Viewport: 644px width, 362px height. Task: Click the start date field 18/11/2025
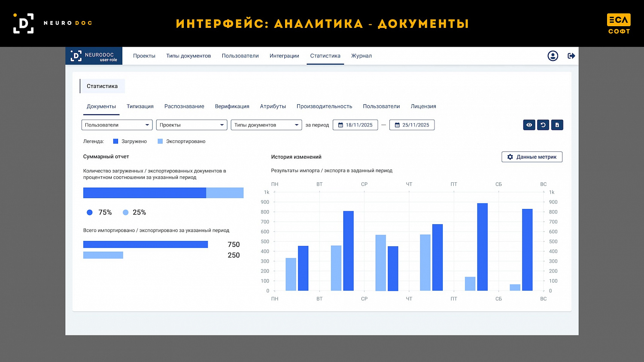tap(355, 125)
